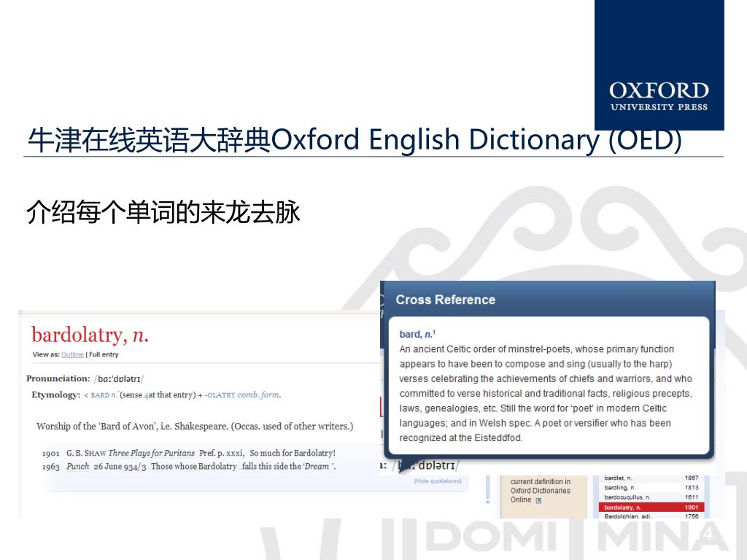Click the bardolatry, n. entry headword
This screenshot has height=560, width=747.
click(90, 335)
